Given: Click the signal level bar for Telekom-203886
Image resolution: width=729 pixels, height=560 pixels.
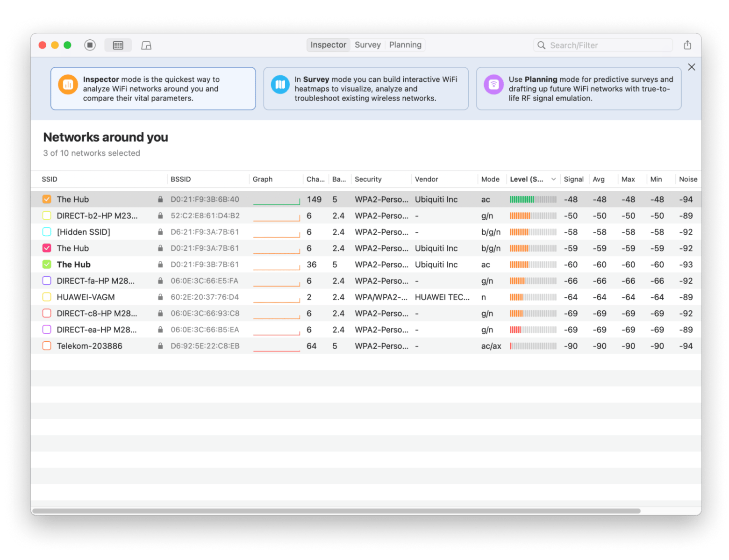Looking at the screenshot, I should 533,346.
